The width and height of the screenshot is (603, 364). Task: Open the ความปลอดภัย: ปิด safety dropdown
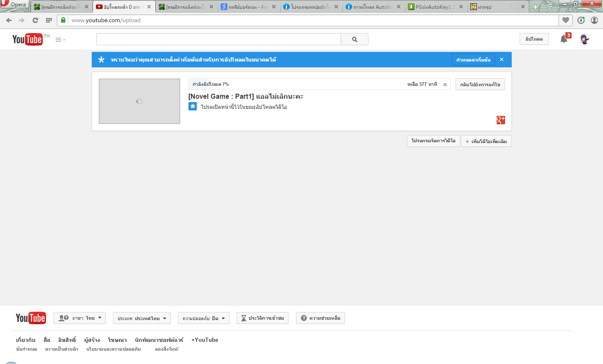pyautogui.click(x=204, y=318)
